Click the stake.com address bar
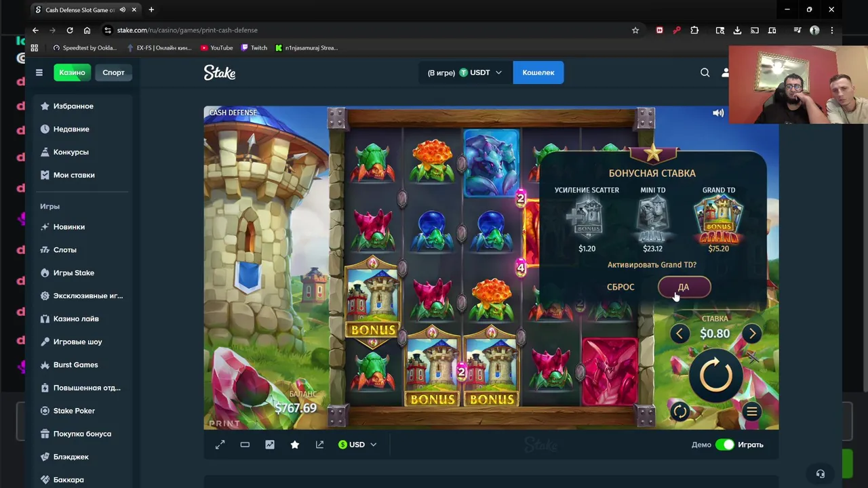The width and height of the screenshot is (868, 488). (x=366, y=30)
